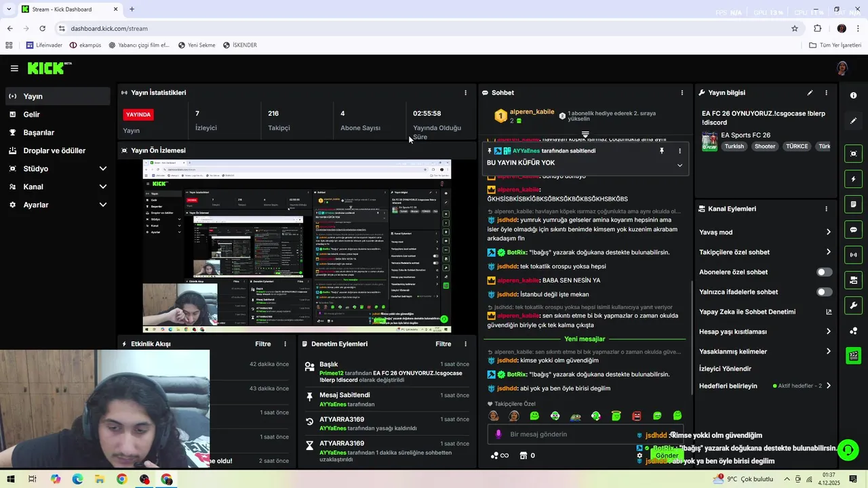Edit stream info with the Yayın bilgisi pencil icon
This screenshot has width=868, height=488.
[810, 93]
